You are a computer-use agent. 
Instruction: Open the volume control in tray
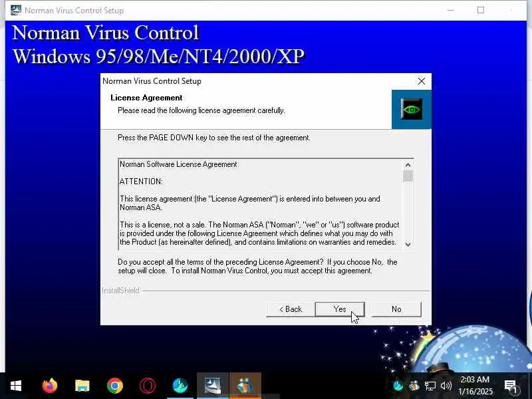(446, 386)
